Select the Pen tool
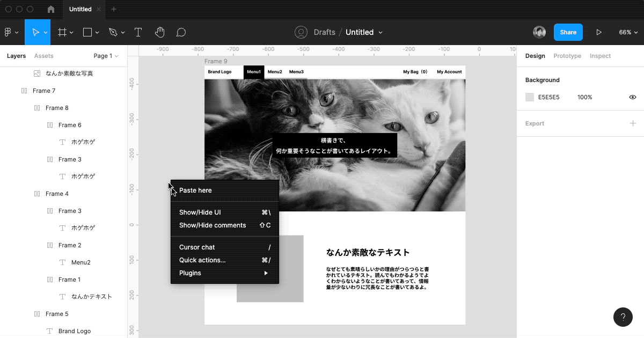Screen dimensions: 644x338 [113, 32]
